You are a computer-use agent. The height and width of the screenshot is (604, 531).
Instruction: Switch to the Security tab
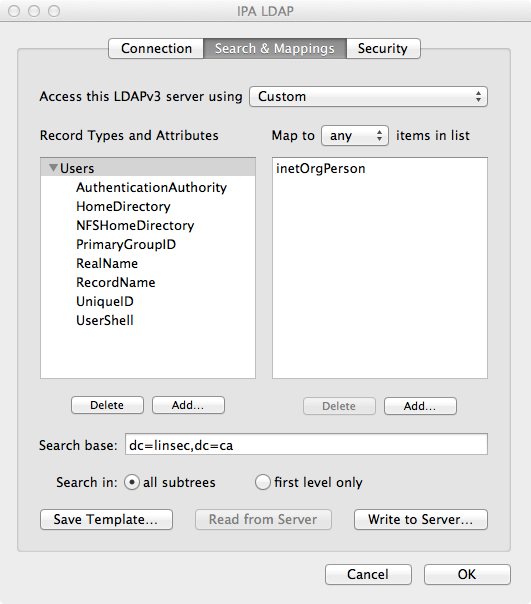pos(383,49)
